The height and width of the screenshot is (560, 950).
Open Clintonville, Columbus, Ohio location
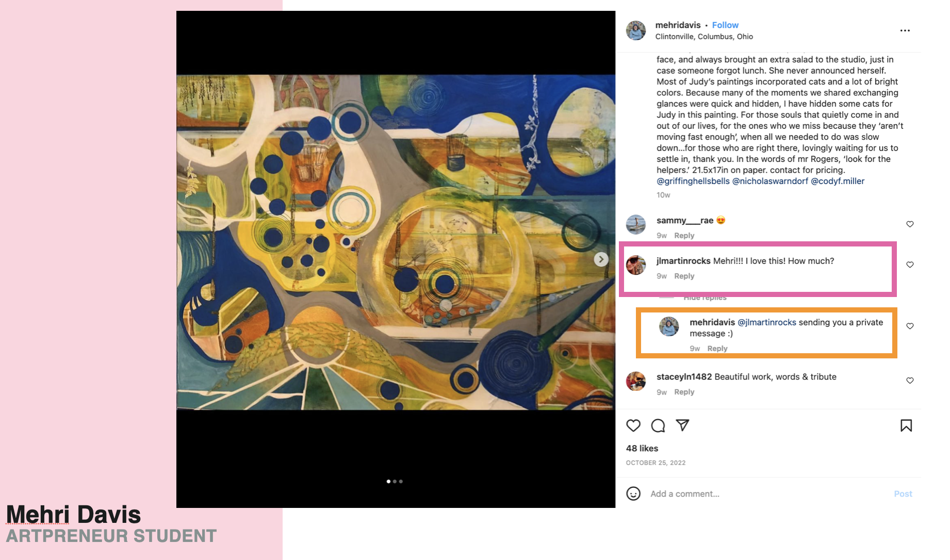[x=704, y=37]
